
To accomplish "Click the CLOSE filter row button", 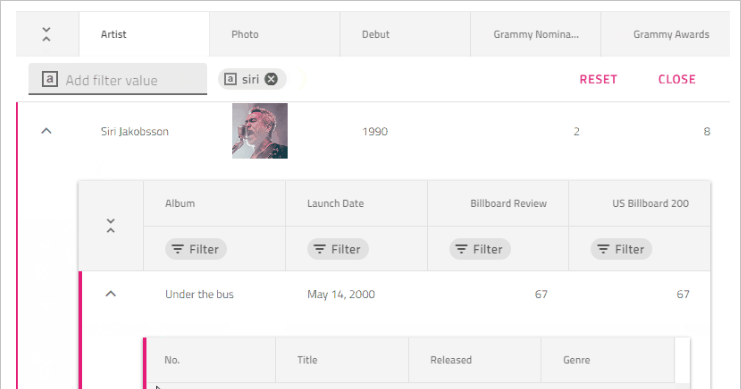I will pos(677,79).
